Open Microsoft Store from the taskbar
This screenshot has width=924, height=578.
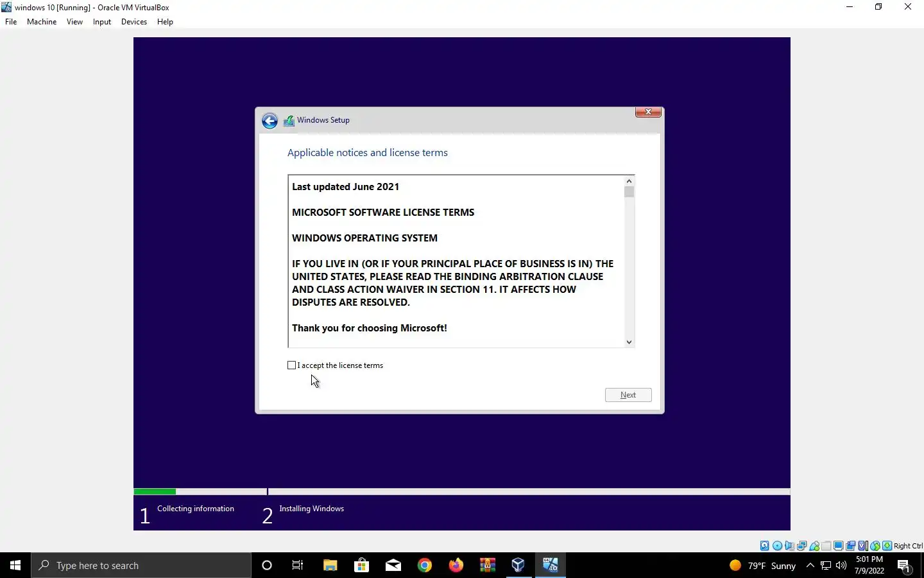361,565
